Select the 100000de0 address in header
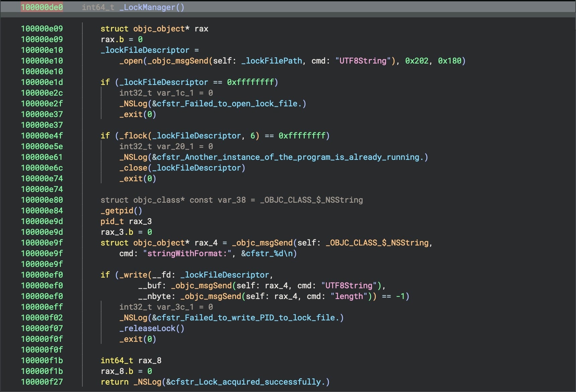The image size is (576, 392). (x=42, y=7)
